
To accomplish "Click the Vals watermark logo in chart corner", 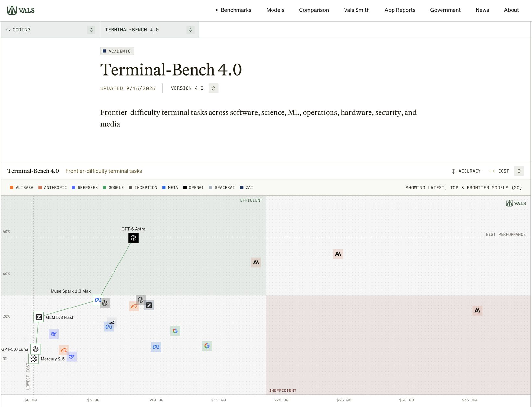I will (516, 203).
